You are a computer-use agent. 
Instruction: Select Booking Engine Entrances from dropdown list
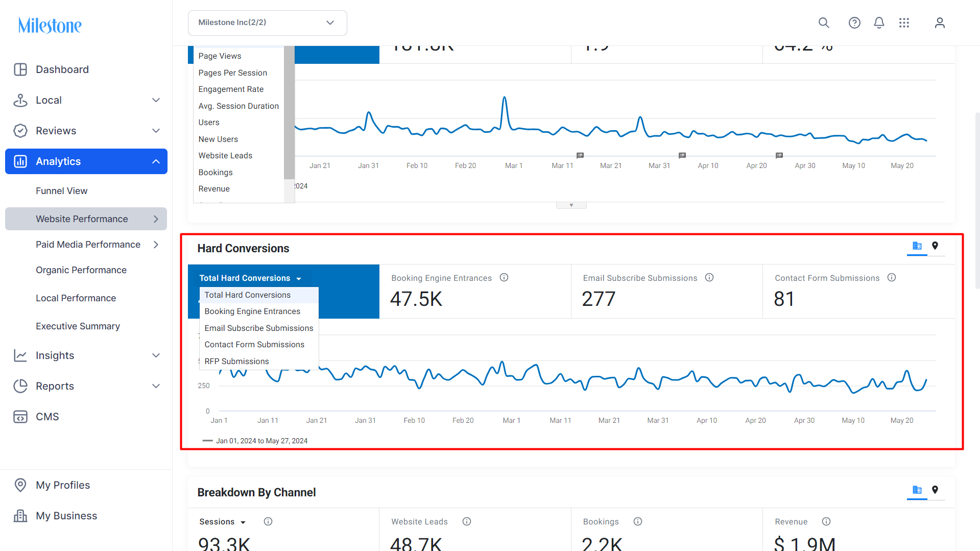(x=259, y=312)
